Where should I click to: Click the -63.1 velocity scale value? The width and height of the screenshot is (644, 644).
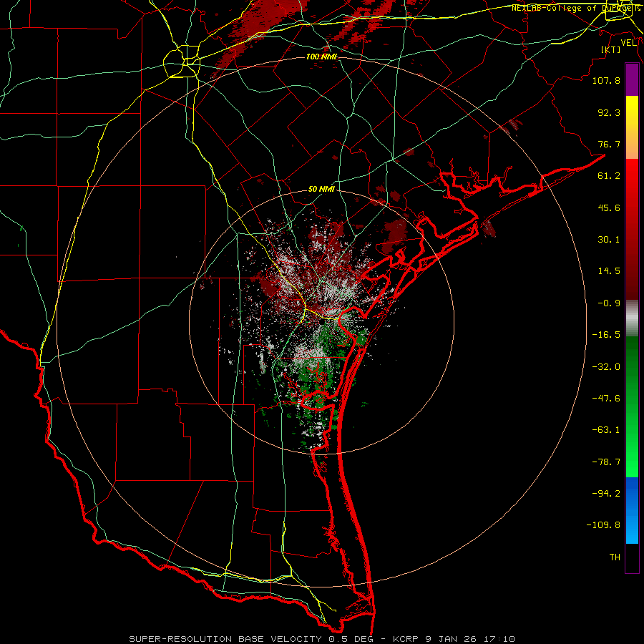pos(606,430)
